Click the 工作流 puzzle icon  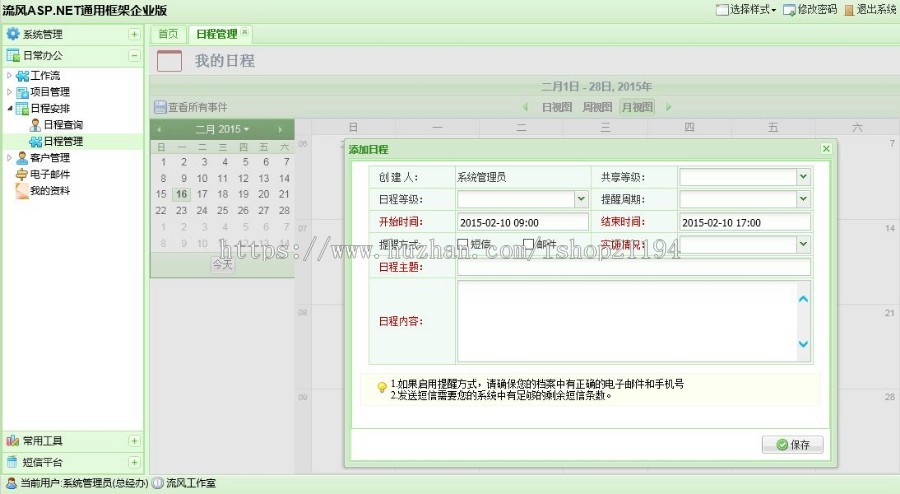coord(22,76)
